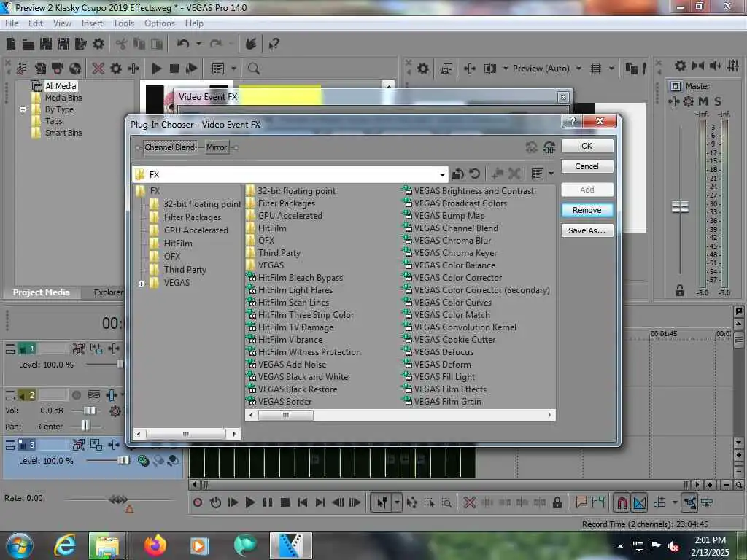Click the Plug-In Chooser Refresh icon
The image size is (747, 560).
474,174
